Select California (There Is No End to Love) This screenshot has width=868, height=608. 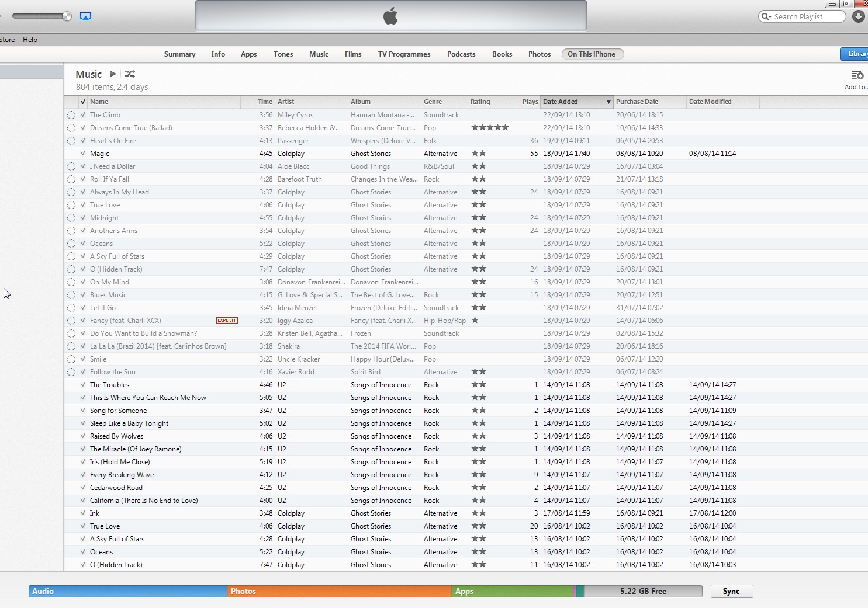coord(144,501)
